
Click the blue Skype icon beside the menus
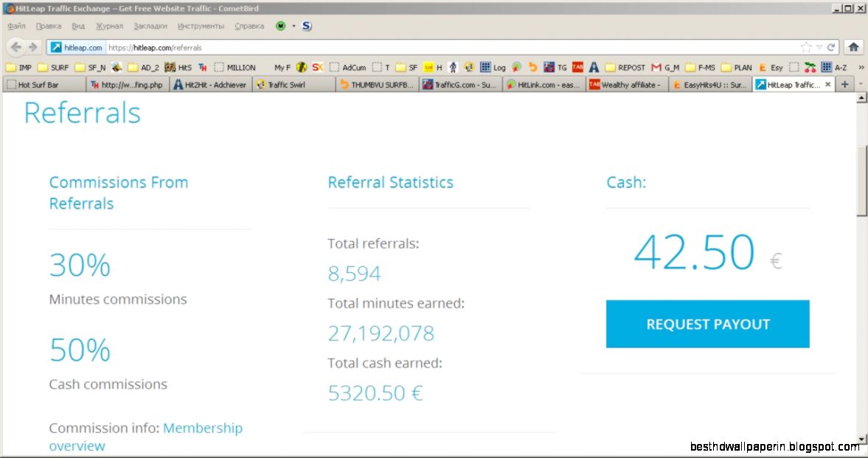(306, 26)
